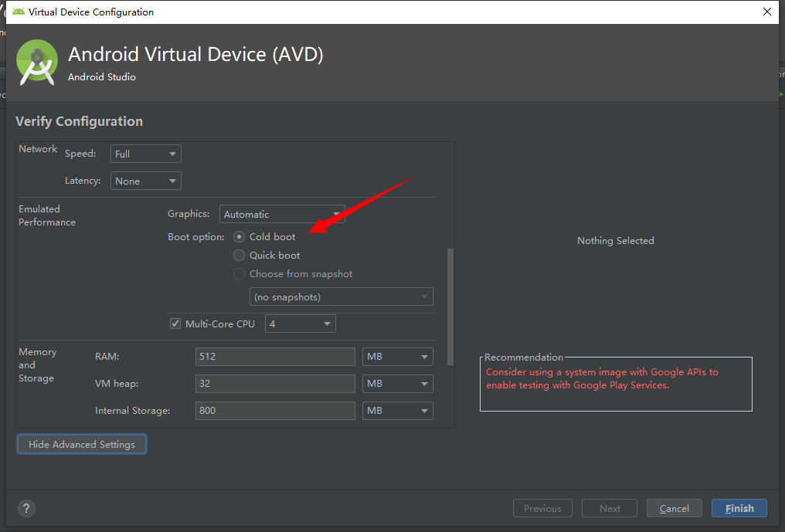Open the no snapshots dropdown

(341, 296)
